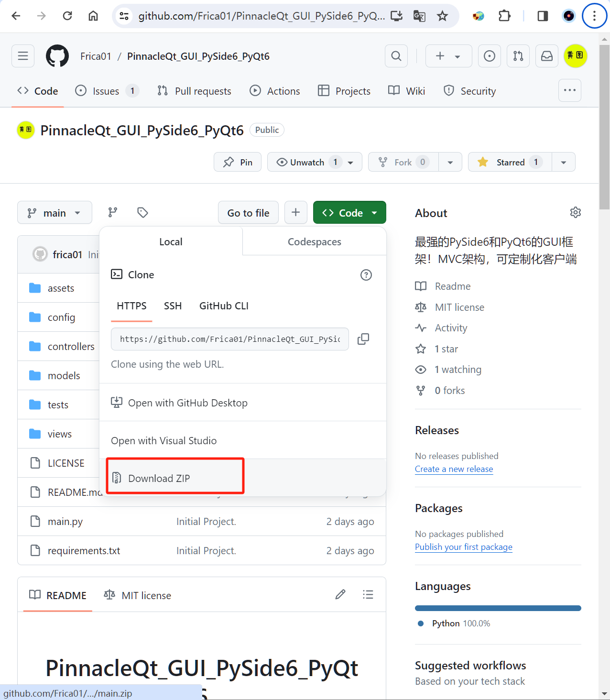
Task: Open the issues circle-dot icon in header
Action: tap(490, 56)
